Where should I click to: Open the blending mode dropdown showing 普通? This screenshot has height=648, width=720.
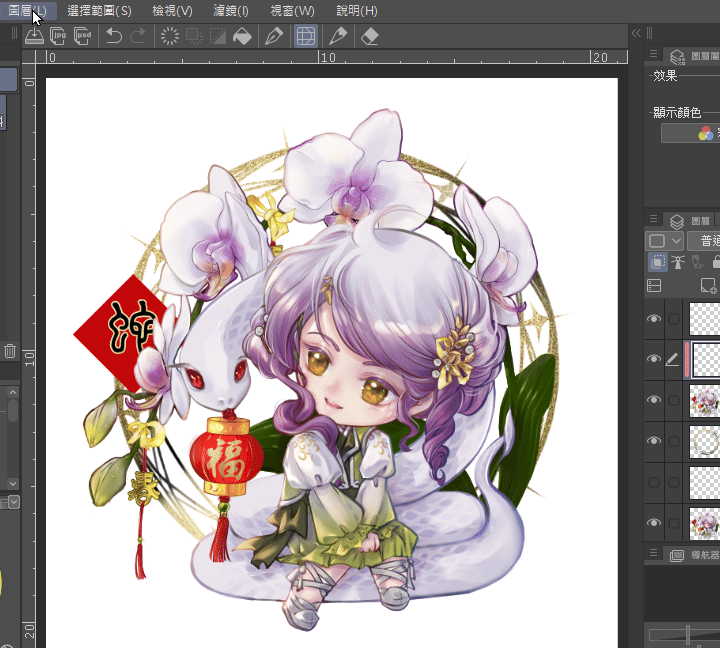pos(704,241)
